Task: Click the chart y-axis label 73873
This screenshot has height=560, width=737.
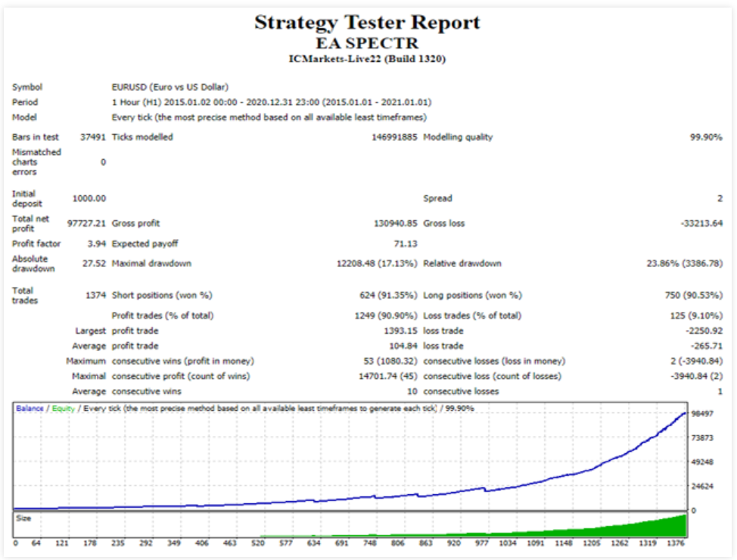Action: tap(703, 437)
